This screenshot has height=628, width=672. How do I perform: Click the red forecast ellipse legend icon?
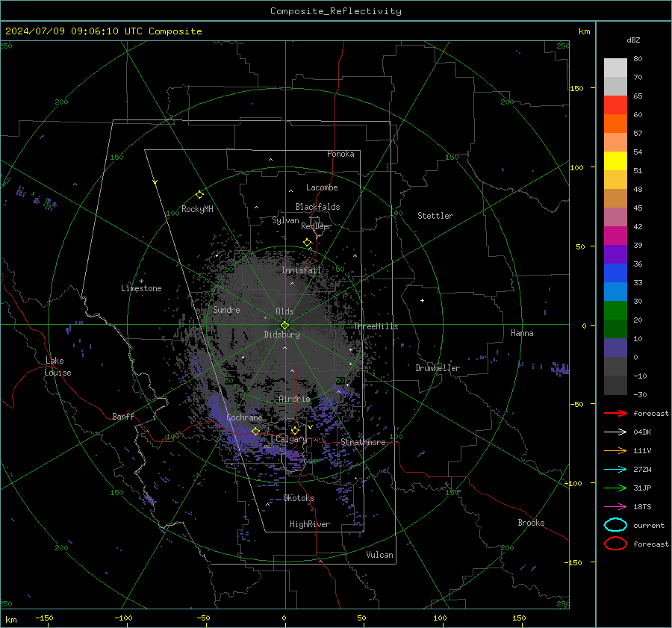point(615,544)
